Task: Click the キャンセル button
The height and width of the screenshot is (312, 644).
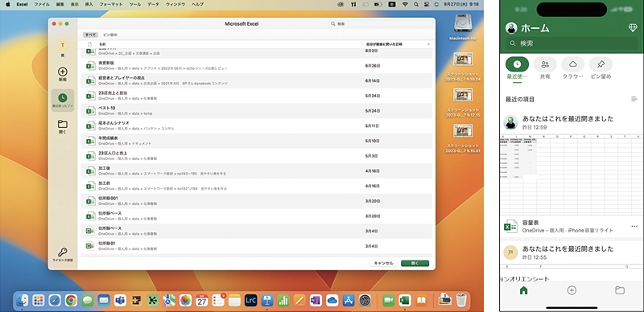Action: 384,263
